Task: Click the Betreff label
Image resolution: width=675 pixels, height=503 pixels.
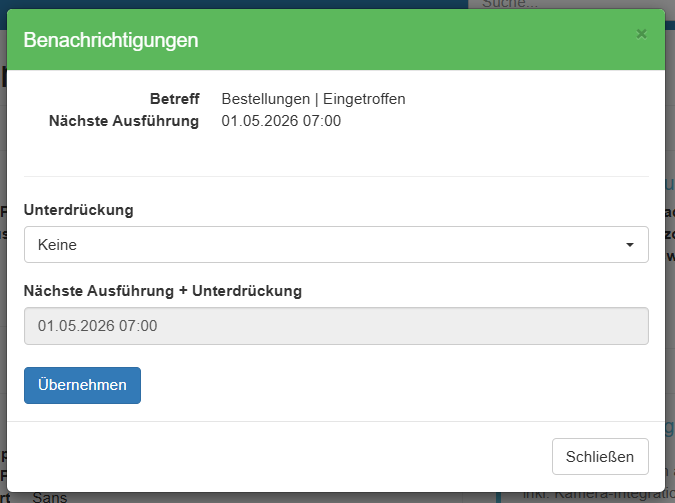Action: (x=174, y=99)
